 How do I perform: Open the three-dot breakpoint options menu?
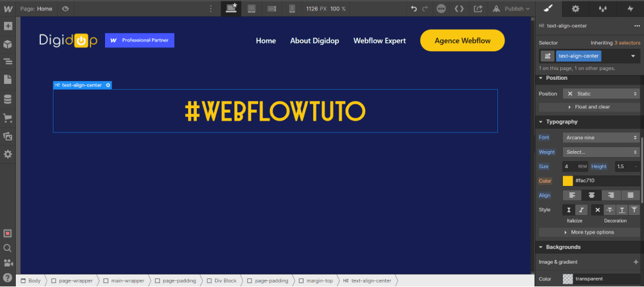(x=211, y=9)
